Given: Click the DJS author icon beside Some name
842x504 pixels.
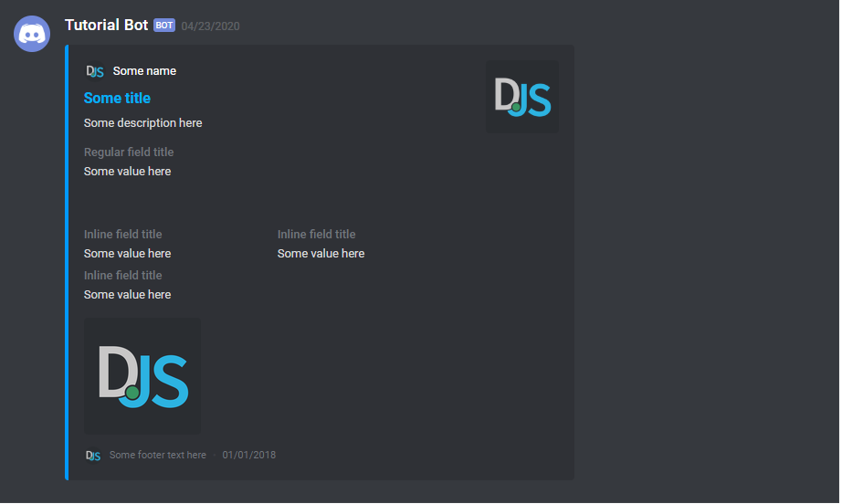Looking at the screenshot, I should click(94, 71).
